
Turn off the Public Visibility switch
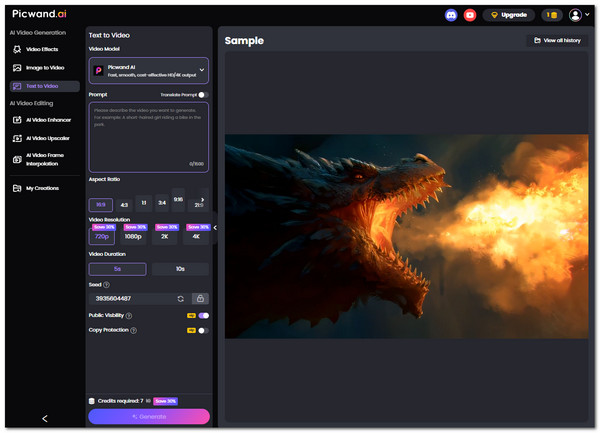tap(203, 315)
